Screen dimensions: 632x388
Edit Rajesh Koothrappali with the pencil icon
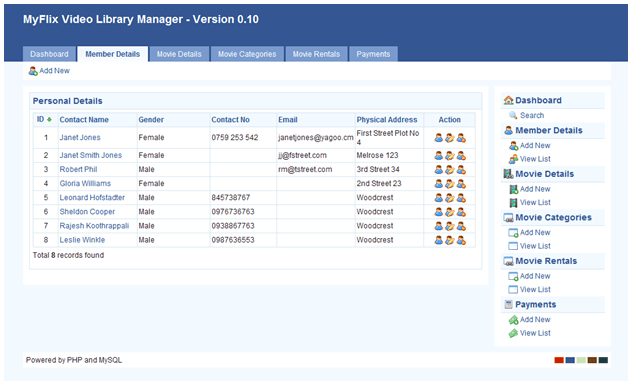pyautogui.click(x=450, y=226)
